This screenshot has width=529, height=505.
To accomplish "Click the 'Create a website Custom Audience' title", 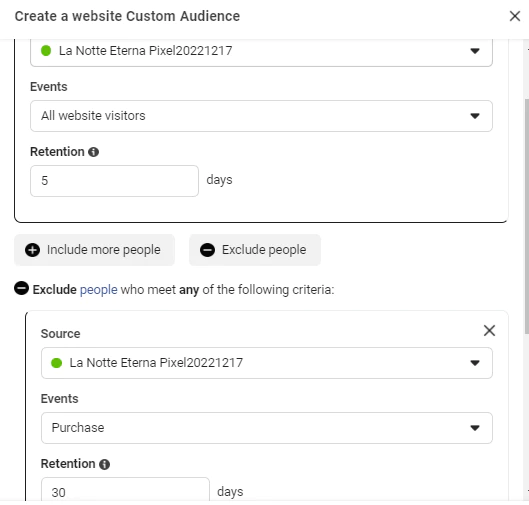I will (x=127, y=16).
